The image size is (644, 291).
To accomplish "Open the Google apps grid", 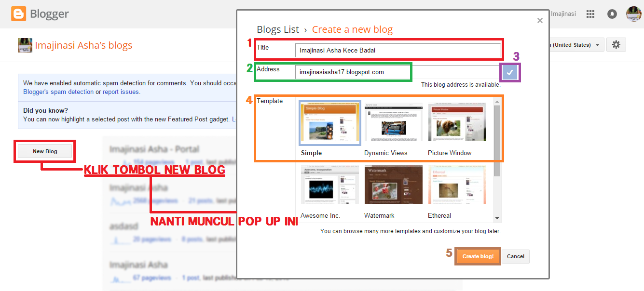I will click(x=590, y=13).
